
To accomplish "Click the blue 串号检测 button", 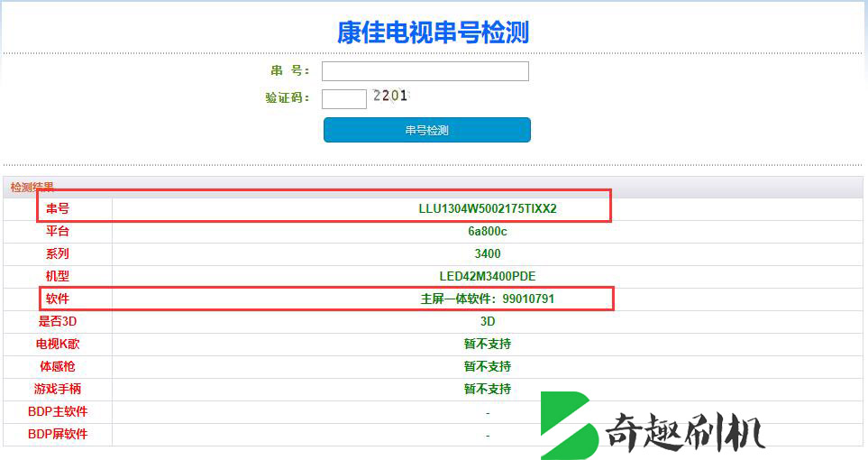I will click(x=427, y=130).
